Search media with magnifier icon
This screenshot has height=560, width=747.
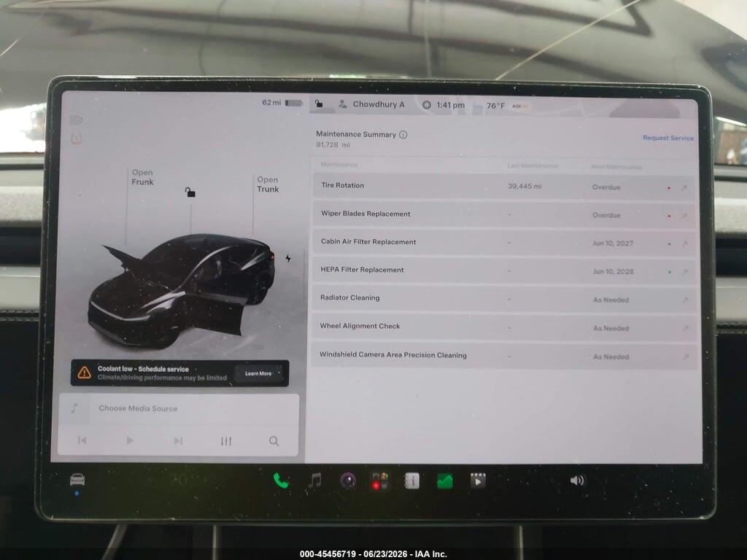coord(274,441)
